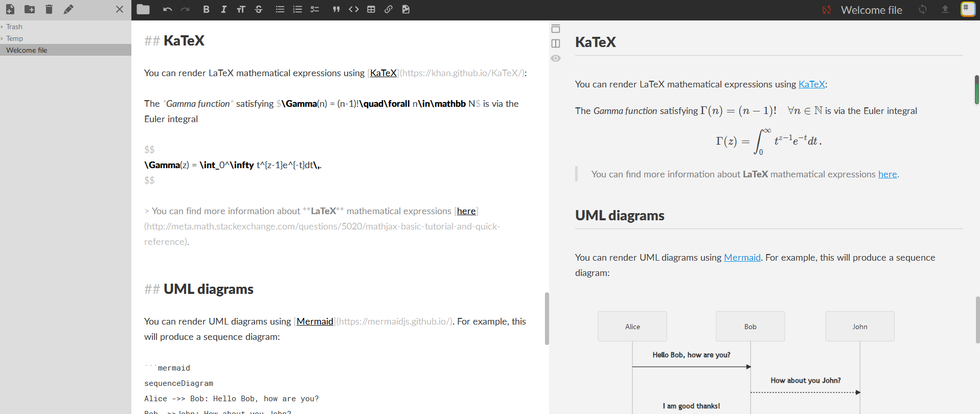Open the Mermaid link in the preview
This screenshot has width=980, height=414.
click(742, 258)
